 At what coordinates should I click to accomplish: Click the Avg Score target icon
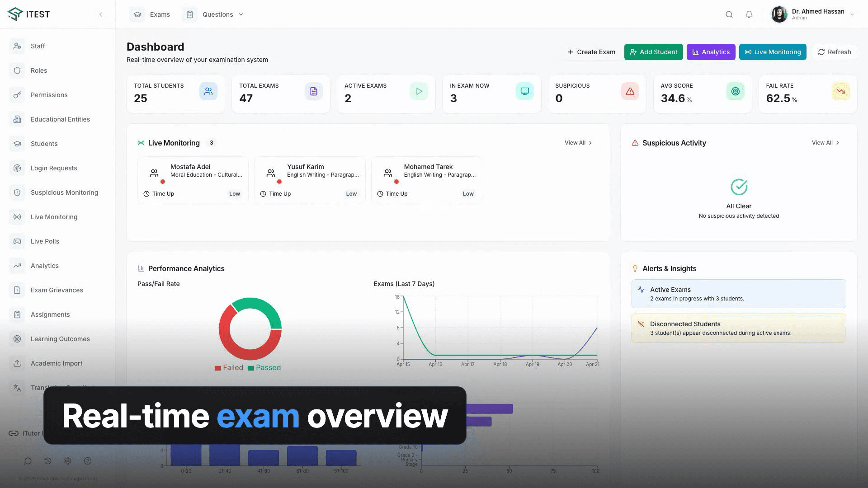click(x=736, y=91)
